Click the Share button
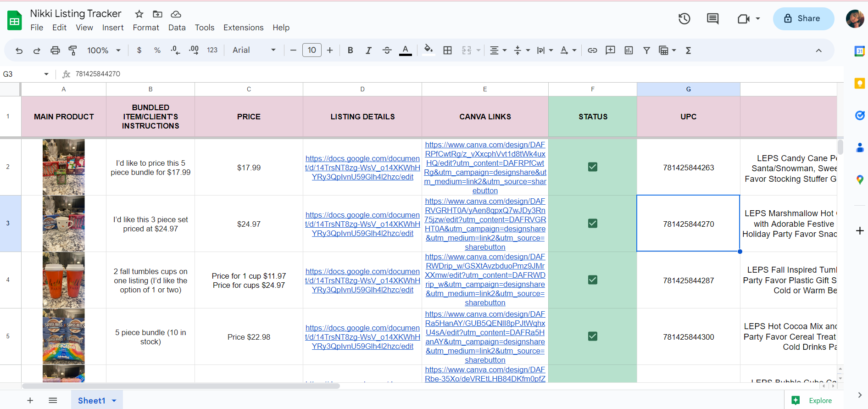 coord(803,19)
